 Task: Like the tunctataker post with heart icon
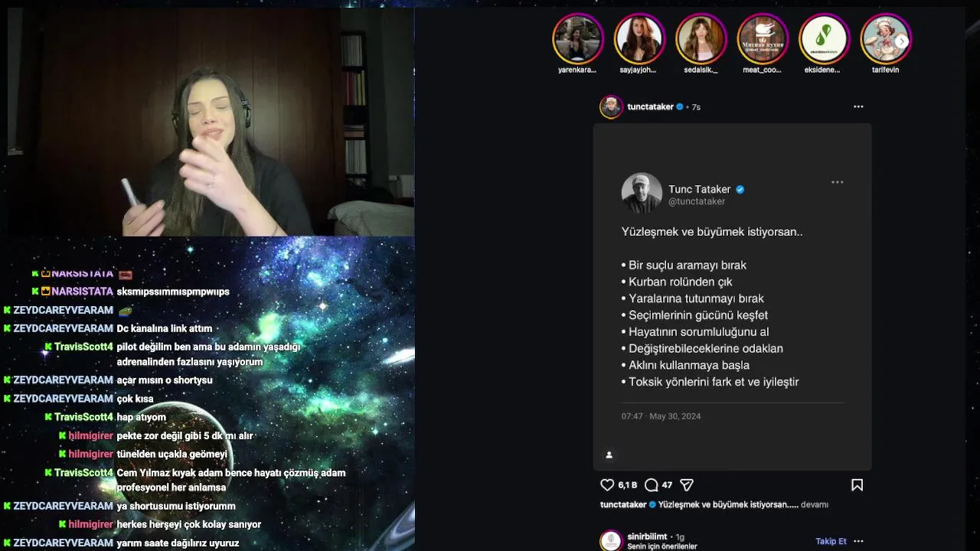click(x=607, y=485)
